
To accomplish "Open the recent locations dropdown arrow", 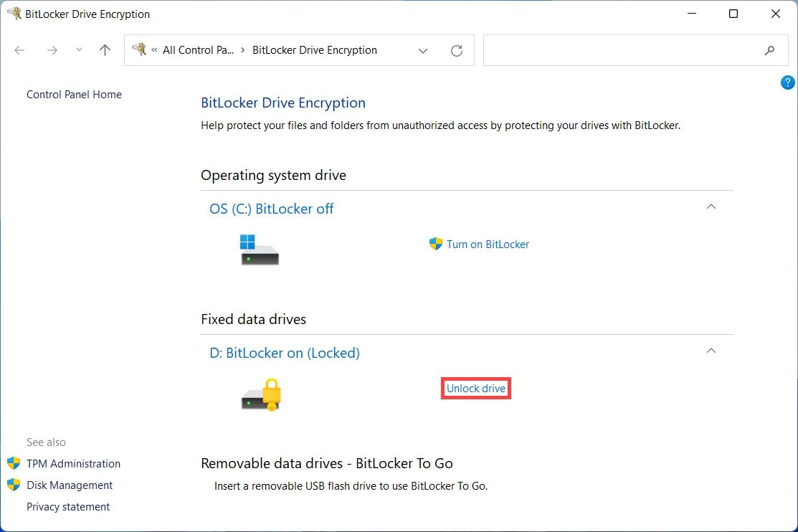I will pyautogui.click(x=79, y=50).
